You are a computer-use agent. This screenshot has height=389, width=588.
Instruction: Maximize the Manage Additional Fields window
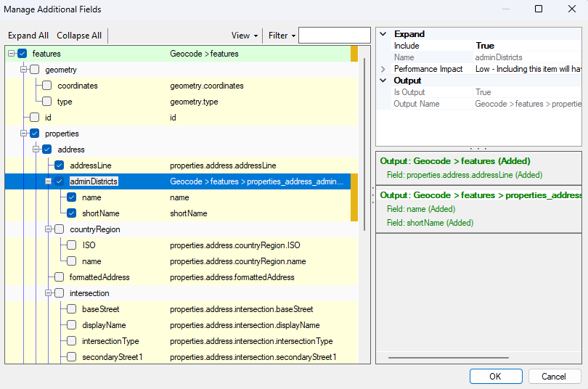539,9
